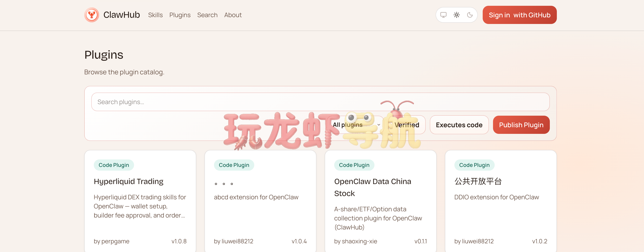The width and height of the screenshot is (644, 252).
Task: Toggle the Executes code filter
Action: tap(459, 125)
